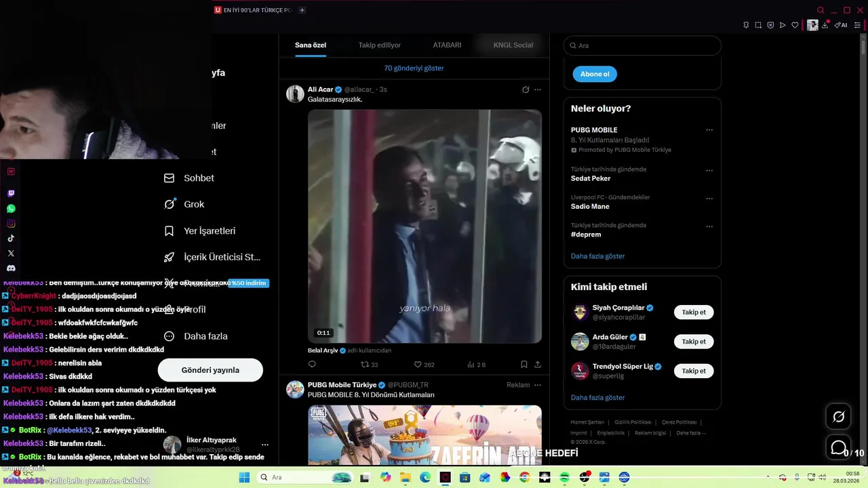Expand the Daha fazla navigation menu
The image size is (868, 488).
(x=197, y=336)
